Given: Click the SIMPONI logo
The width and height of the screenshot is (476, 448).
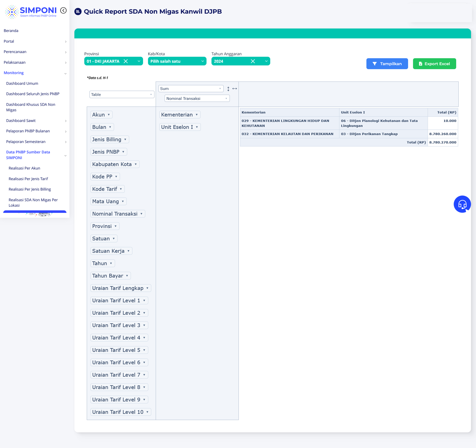Looking at the screenshot, I should click(x=31, y=12).
